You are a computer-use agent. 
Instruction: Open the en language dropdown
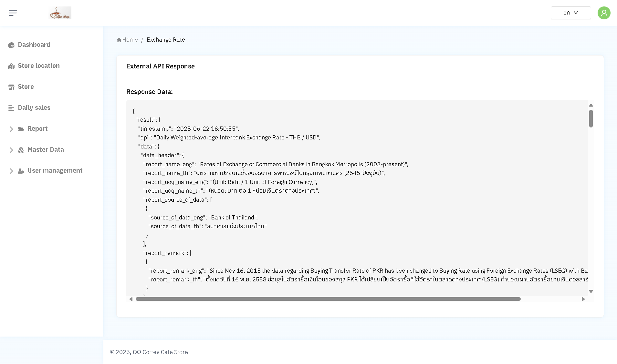(571, 13)
